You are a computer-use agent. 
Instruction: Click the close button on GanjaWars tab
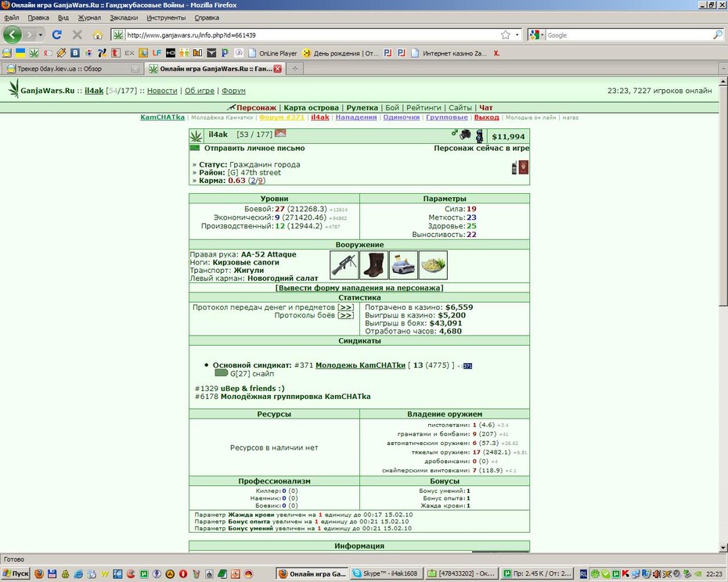point(278,69)
